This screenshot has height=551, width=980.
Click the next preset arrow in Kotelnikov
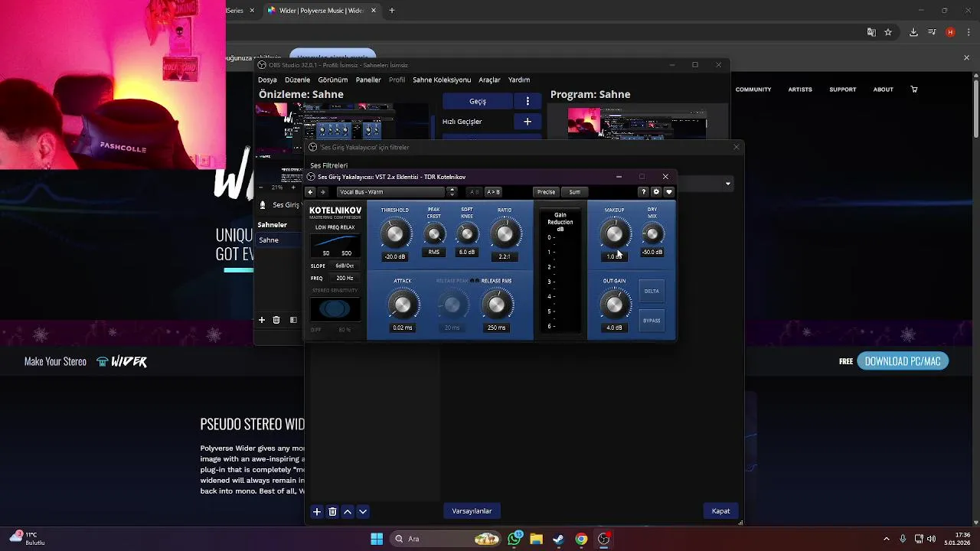(322, 192)
